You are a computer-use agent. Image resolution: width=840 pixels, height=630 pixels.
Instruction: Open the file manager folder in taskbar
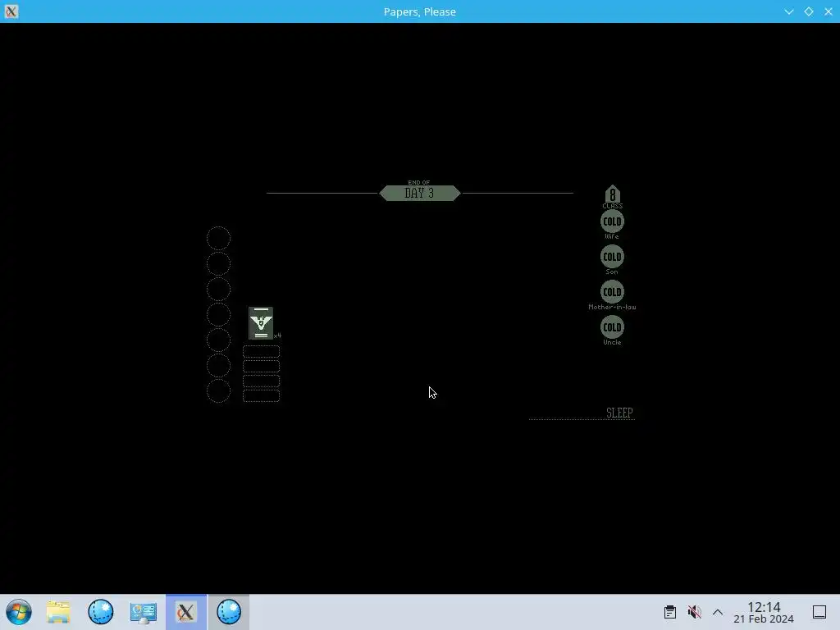click(58, 612)
